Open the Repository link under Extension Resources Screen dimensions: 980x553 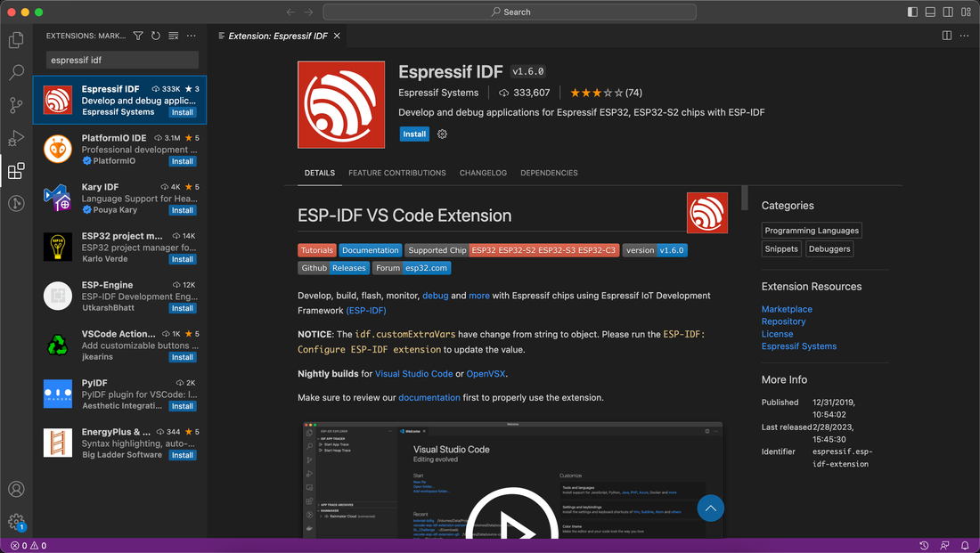[784, 321]
